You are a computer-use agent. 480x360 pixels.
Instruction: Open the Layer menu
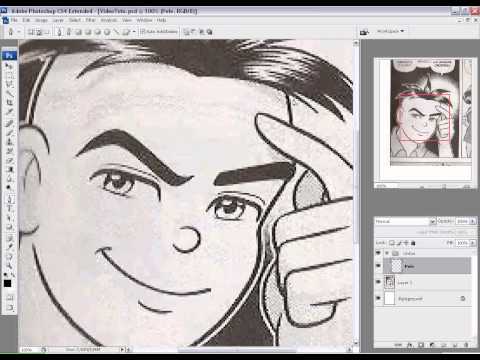(x=58, y=20)
